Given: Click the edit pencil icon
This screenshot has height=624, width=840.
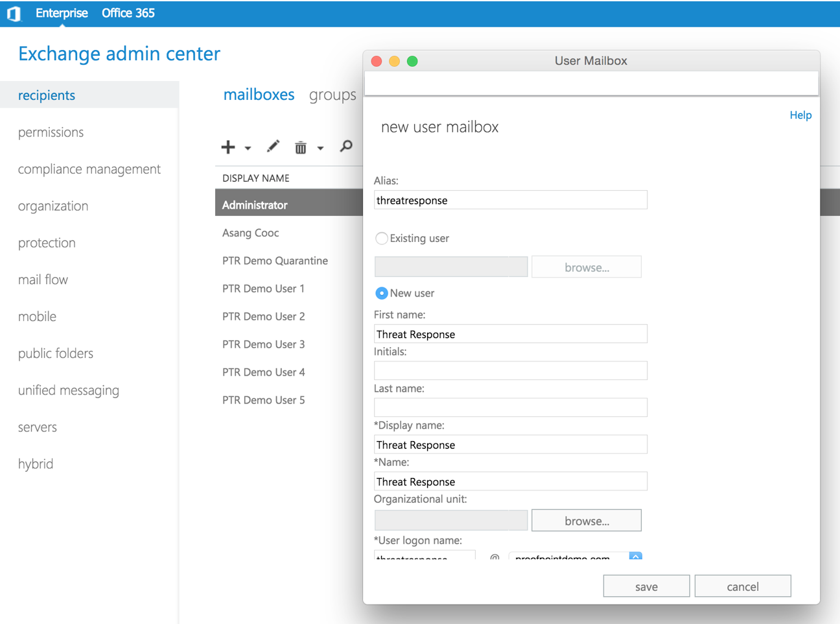Looking at the screenshot, I should 273,147.
